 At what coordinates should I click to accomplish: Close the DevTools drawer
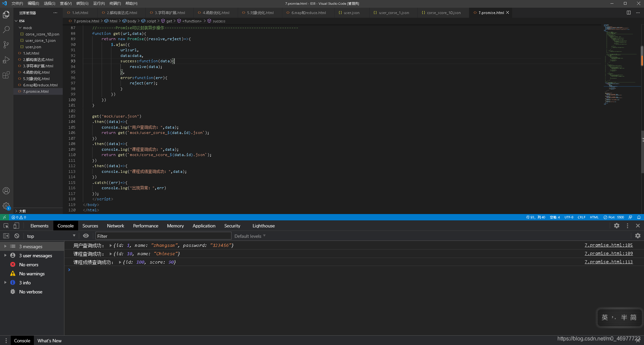(x=638, y=341)
